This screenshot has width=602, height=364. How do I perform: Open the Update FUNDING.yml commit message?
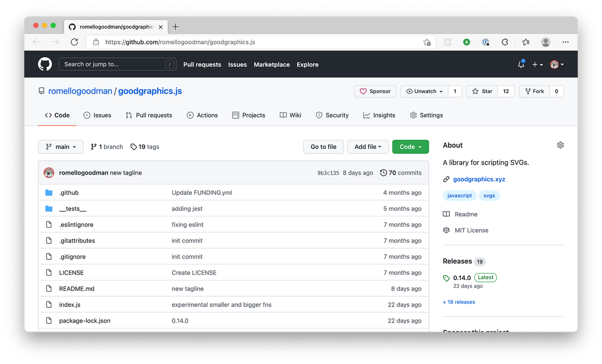202,193
